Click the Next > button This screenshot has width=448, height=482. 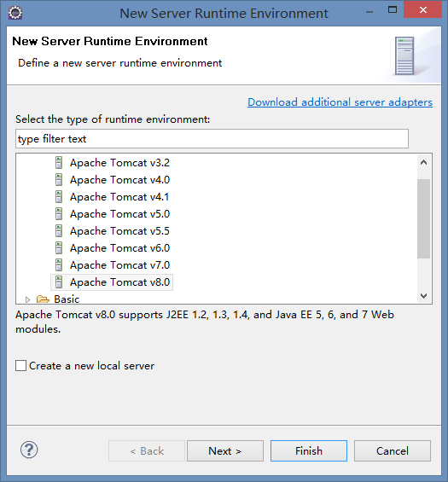pyautogui.click(x=225, y=451)
